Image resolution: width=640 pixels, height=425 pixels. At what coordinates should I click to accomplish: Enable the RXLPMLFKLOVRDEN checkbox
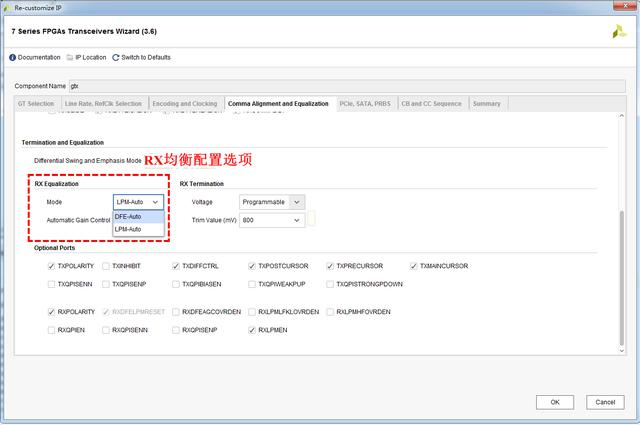[x=252, y=312]
